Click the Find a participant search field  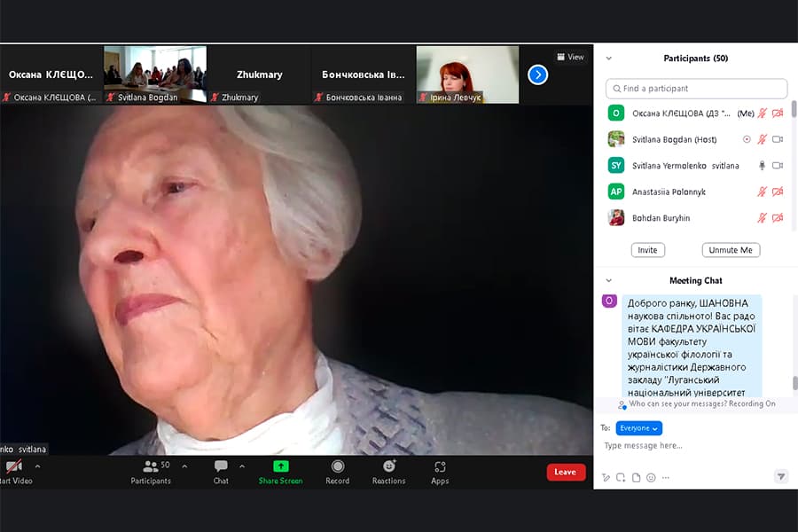click(x=696, y=89)
